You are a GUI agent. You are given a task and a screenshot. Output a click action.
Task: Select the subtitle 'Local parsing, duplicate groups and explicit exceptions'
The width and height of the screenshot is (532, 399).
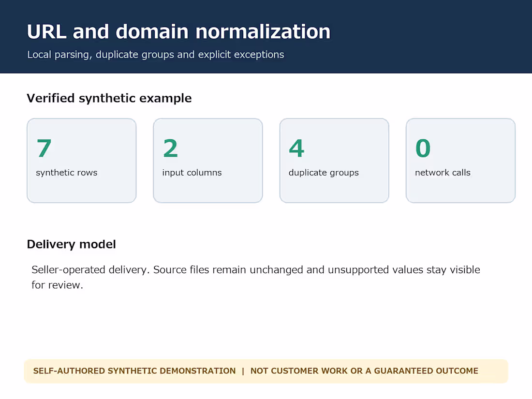(156, 55)
